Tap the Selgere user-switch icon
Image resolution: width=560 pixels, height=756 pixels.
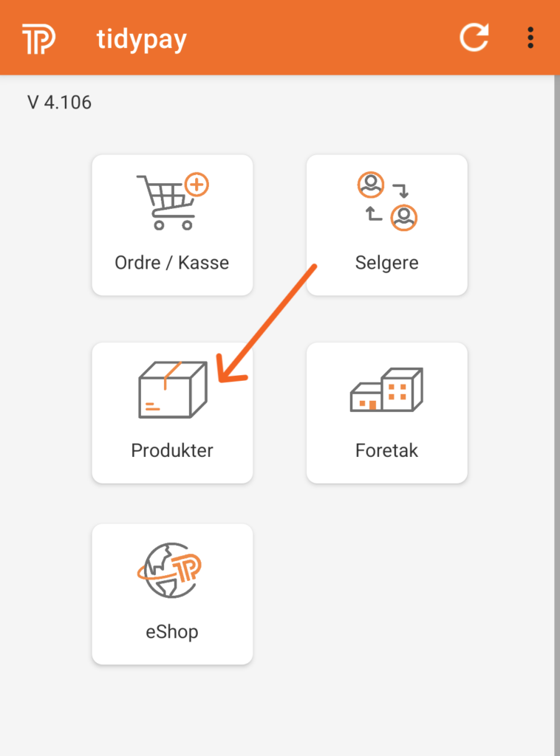pyautogui.click(x=387, y=201)
